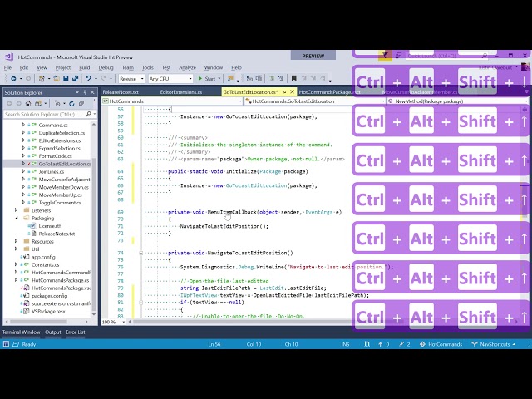The width and height of the screenshot is (532, 399).
Task: Open the Tools menu
Action: click(x=148, y=67)
